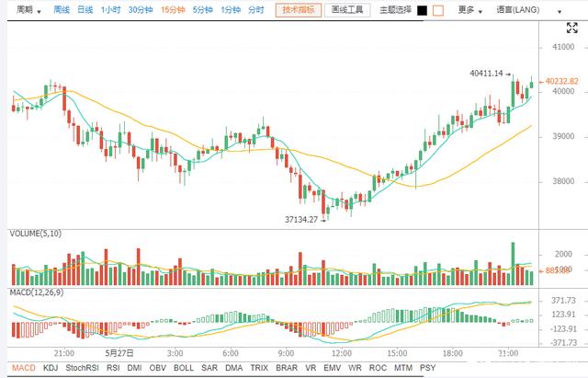Expand the 更多 more dropdown
This screenshot has height=378, width=588.
pyautogui.click(x=469, y=10)
